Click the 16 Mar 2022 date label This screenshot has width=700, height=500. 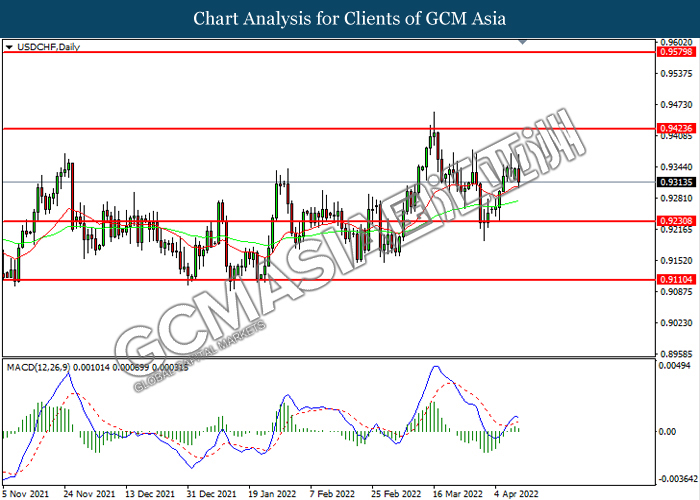[456, 493]
